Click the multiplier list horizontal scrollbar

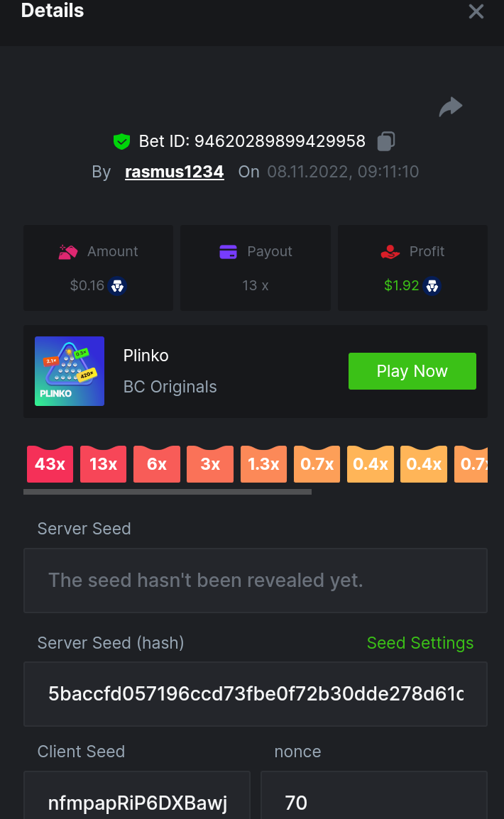coord(168,491)
